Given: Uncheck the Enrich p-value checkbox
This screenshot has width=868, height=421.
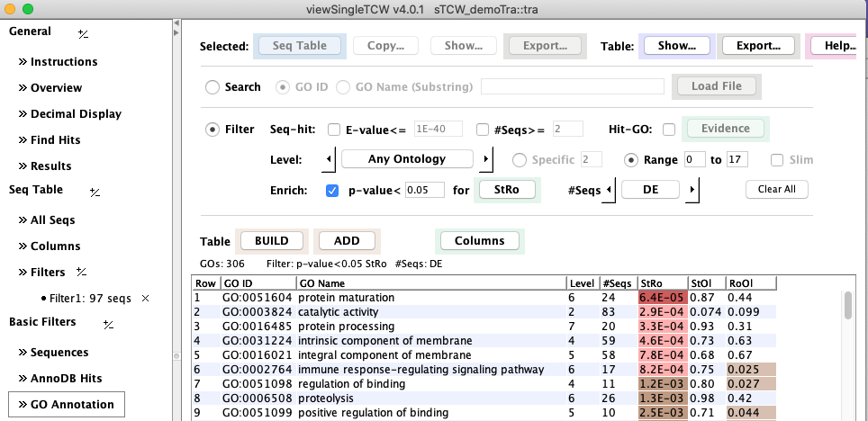Looking at the screenshot, I should coord(332,191).
